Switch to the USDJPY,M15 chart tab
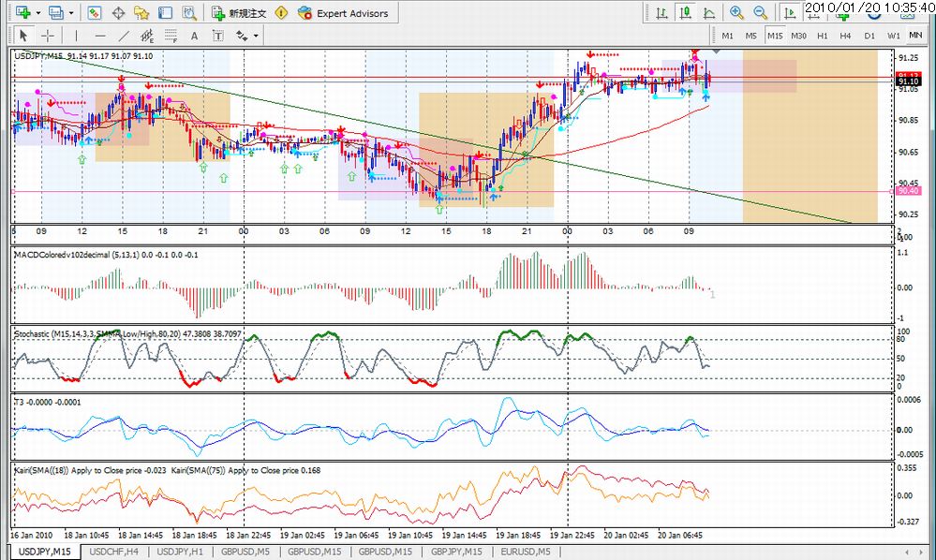This screenshot has width=936, height=560. [x=45, y=552]
